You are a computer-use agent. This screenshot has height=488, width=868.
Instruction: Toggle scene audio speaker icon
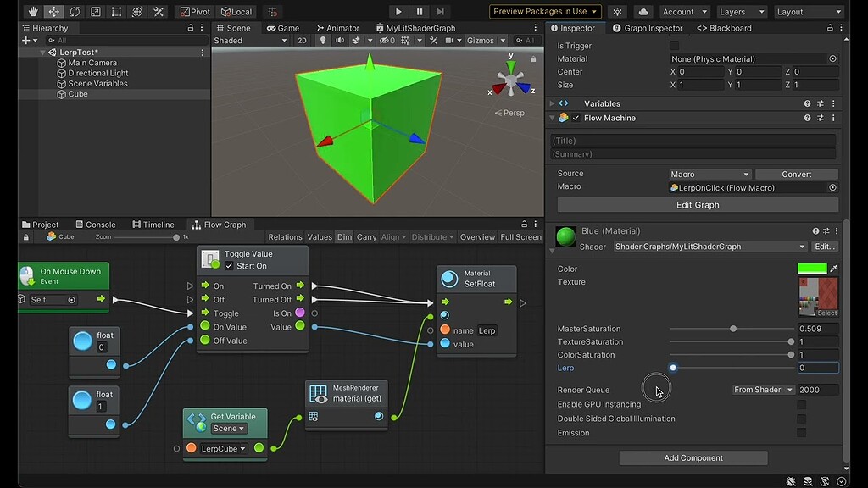click(x=339, y=41)
